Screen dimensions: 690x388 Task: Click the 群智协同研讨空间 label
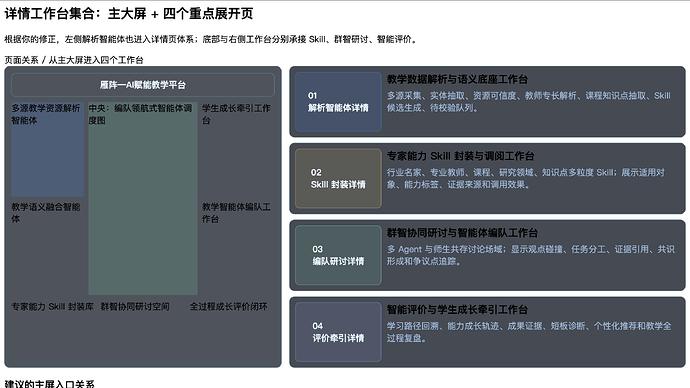pos(135,307)
